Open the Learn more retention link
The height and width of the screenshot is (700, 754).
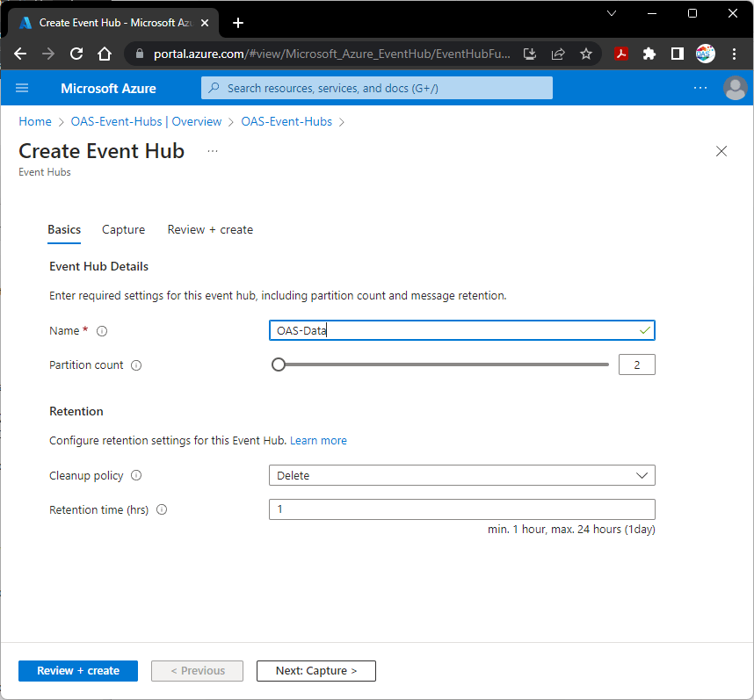[x=318, y=440]
